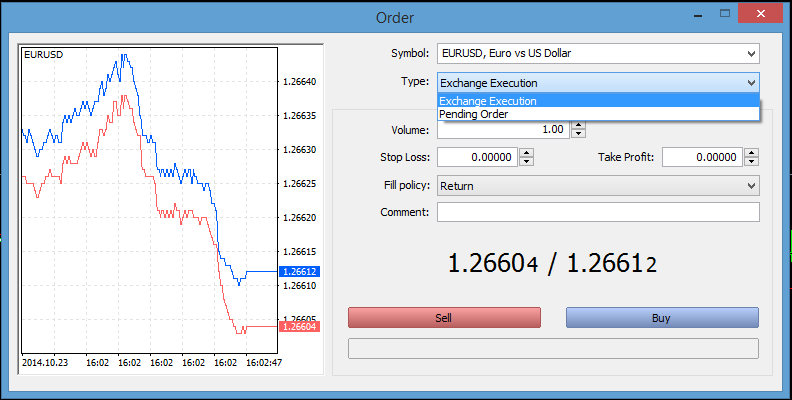Decrease Take Profit with the down arrow

tap(752, 162)
